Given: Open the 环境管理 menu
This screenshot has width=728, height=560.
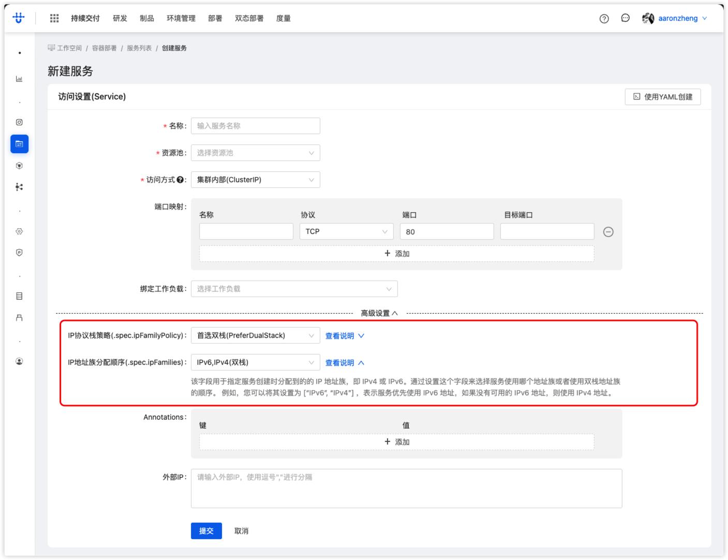Looking at the screenshot, I should pos(181,18).
